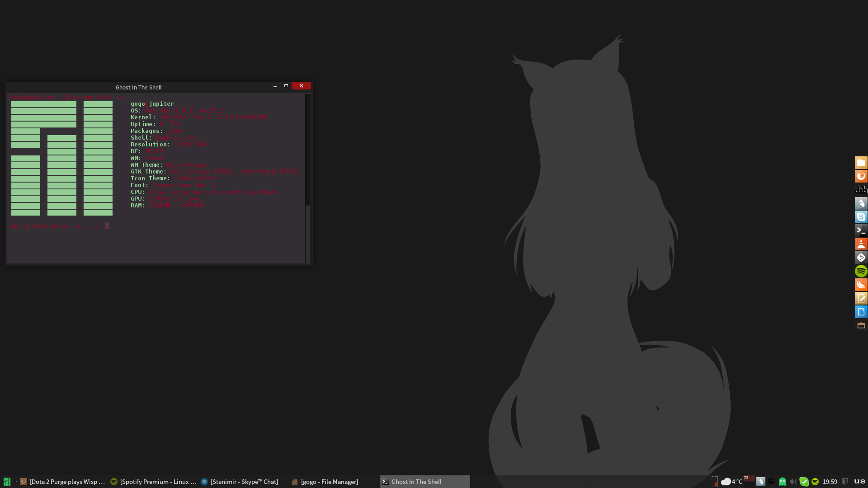
Task: Click the CPU load monitor in panel
Action: tap(715, 482)
